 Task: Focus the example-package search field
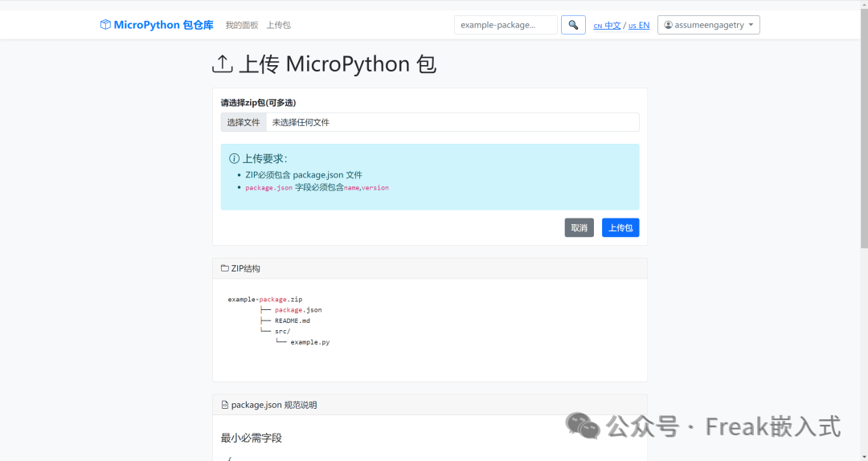pos(506,25)
